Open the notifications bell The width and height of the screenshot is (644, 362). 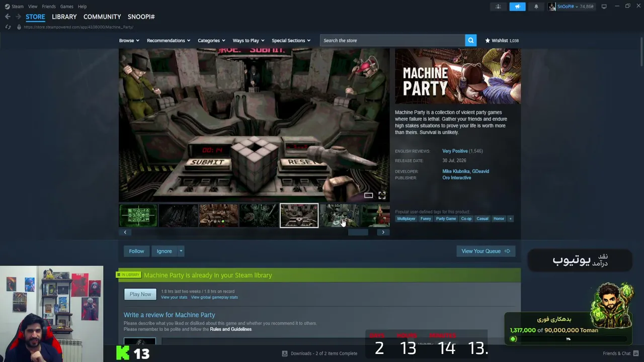coord(536,7)
